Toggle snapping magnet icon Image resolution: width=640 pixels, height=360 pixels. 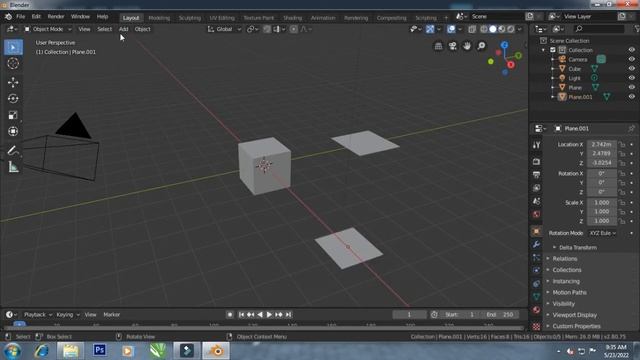(267, 29)
